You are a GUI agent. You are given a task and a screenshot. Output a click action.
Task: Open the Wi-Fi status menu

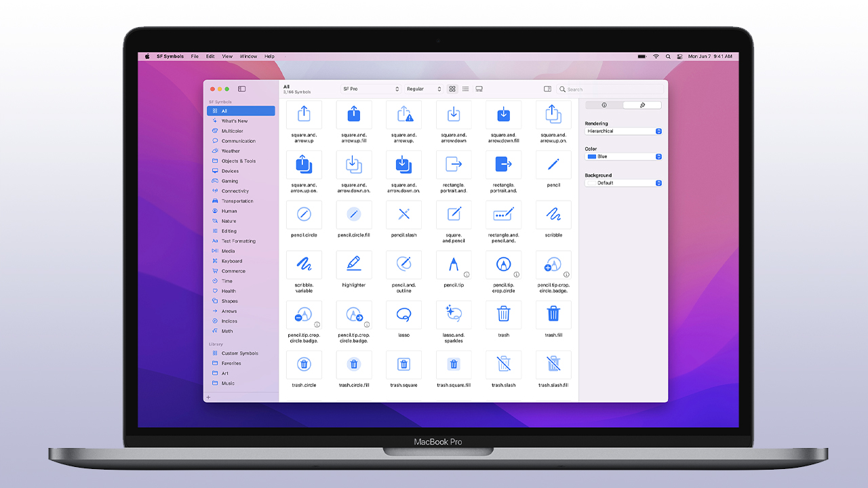tap(656, 56)
